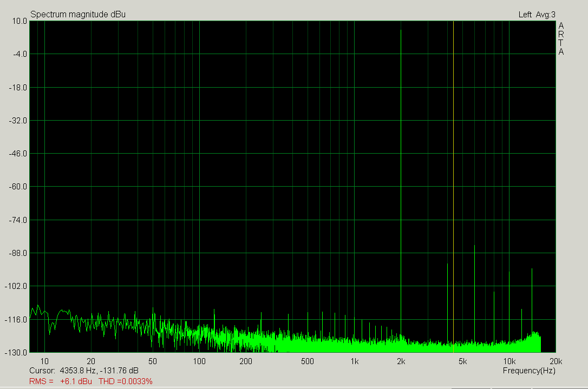The image size is (588, 389).
Task: Click the '-88.0' y-axis label
Action: [x=18, y=253]
